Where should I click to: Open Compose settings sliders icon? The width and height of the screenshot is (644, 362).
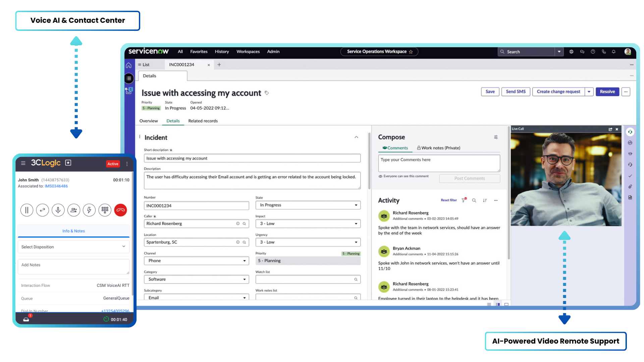pyautogui.click(x=496, y=137)
